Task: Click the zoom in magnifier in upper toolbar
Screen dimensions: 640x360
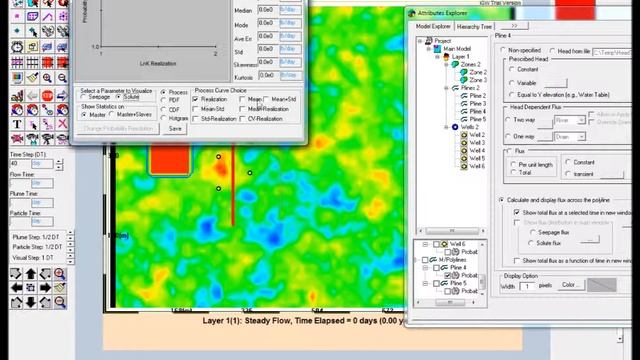Action: click(47, 78)
